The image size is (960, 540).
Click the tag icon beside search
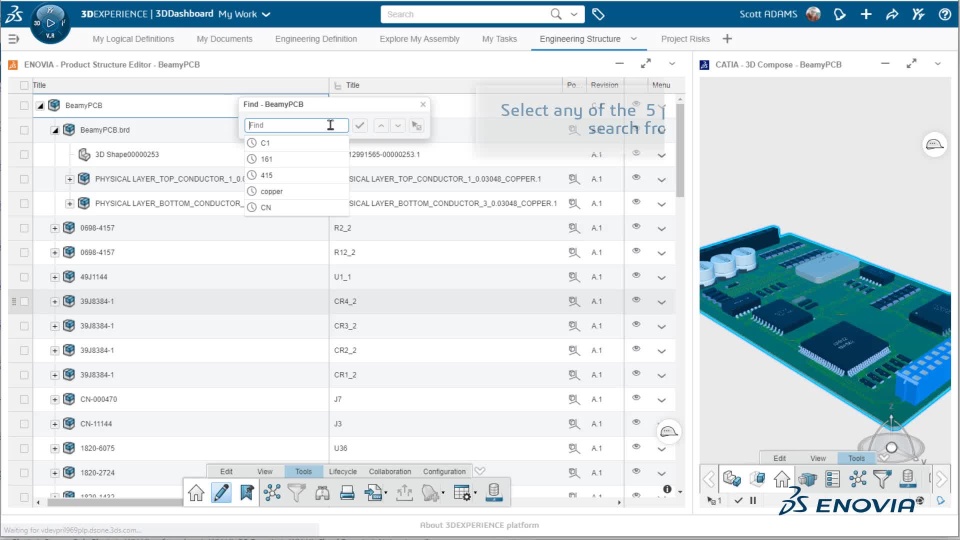(598, 14)
